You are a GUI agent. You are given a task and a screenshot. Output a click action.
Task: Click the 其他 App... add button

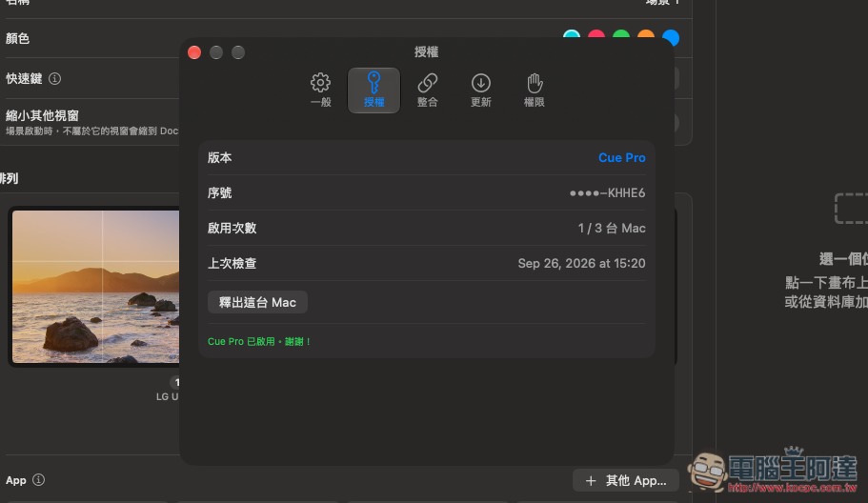click(x=626, y=480)
